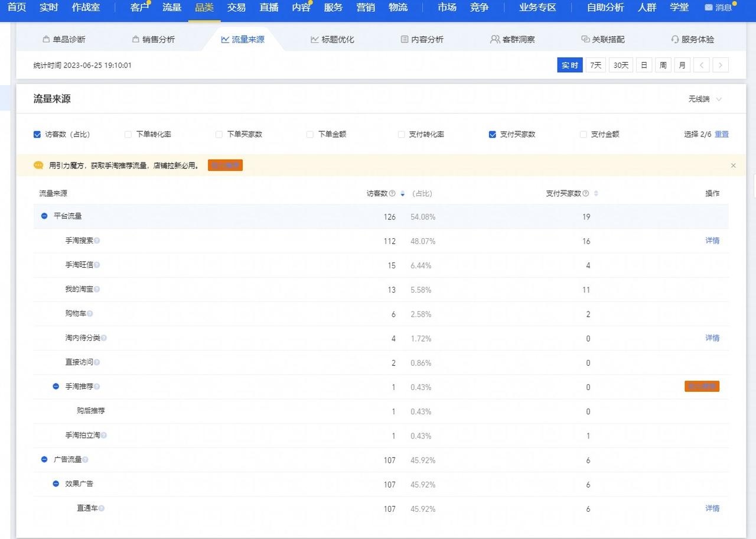Click next period arrow button
The width and height of the screenshot is (756, 539).
(721, 65)
